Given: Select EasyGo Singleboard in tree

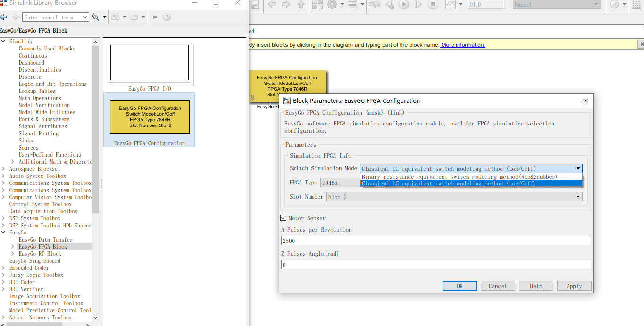Looking at the screenshot, I should 34,261.
